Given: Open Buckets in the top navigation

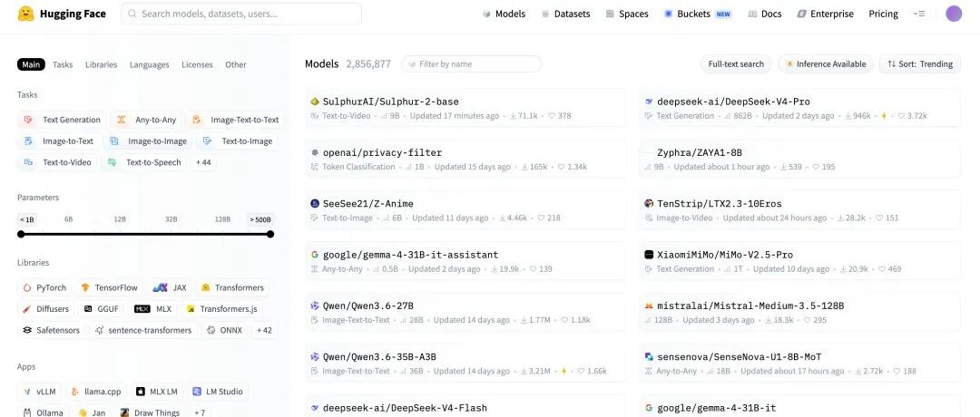Looking at the screenshot, I should tap(698, 14).
